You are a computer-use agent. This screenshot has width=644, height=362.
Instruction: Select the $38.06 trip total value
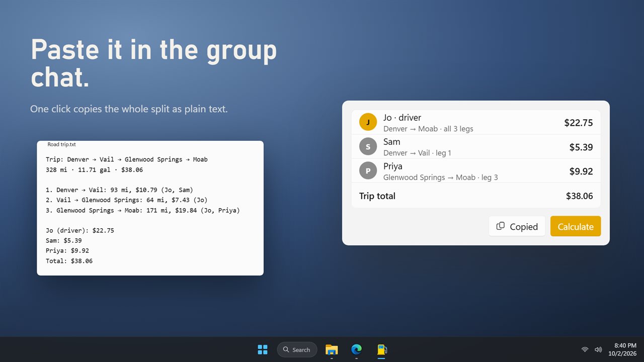(579, 196)
